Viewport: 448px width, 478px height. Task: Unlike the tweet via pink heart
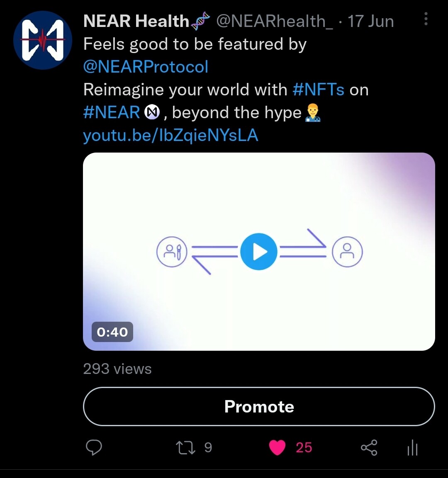point(277,448)
